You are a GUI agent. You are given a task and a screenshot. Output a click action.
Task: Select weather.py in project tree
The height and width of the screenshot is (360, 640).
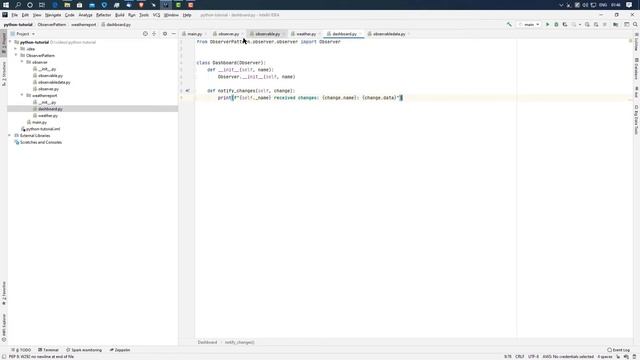[48, 116]
